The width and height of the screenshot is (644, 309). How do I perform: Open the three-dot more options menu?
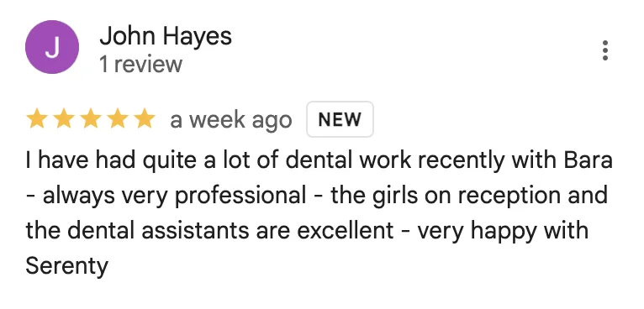pos(604,50)
